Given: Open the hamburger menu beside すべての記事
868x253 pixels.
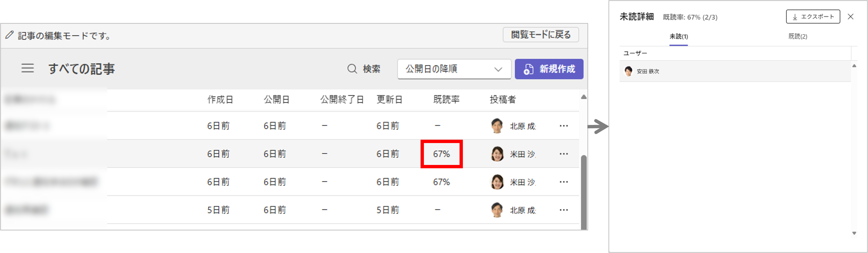Looking at the screenshot, I should coord(28,69).
